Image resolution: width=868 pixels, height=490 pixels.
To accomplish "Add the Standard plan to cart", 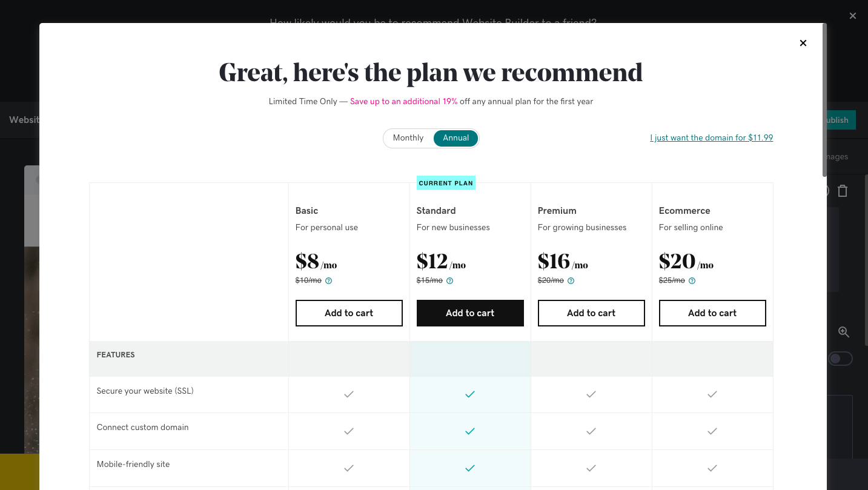I will click(470, 313).
